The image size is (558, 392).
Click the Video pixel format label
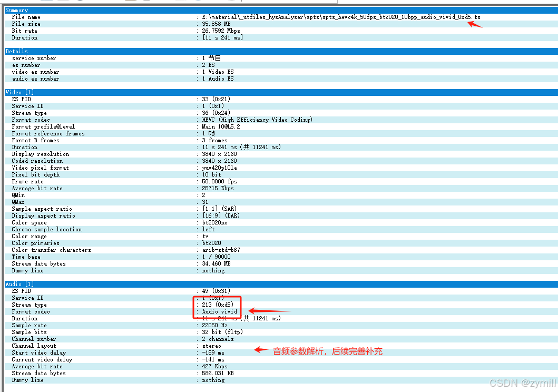[x=40, y=168]
